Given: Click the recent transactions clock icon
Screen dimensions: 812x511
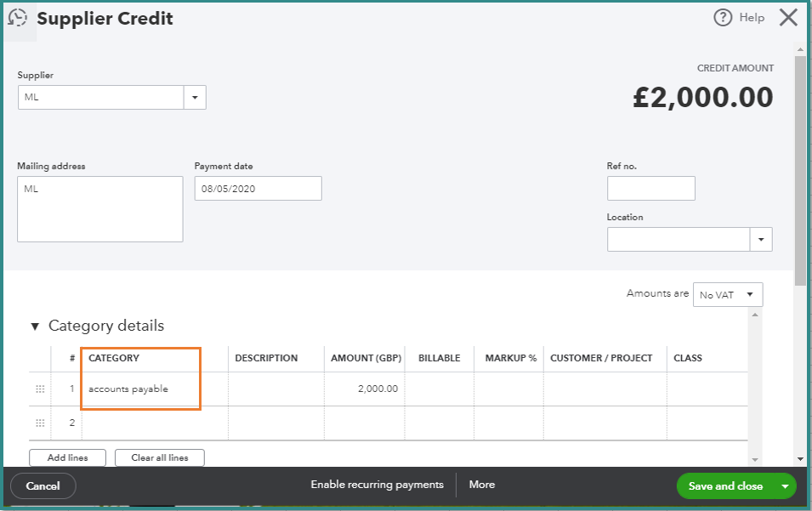Looking at the screenshot, I should (17, 18).
